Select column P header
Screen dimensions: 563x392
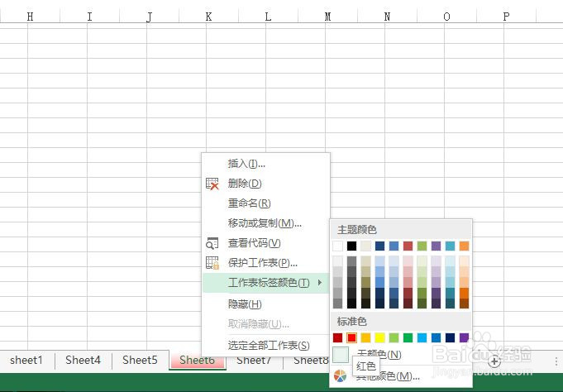pos(506,17)
